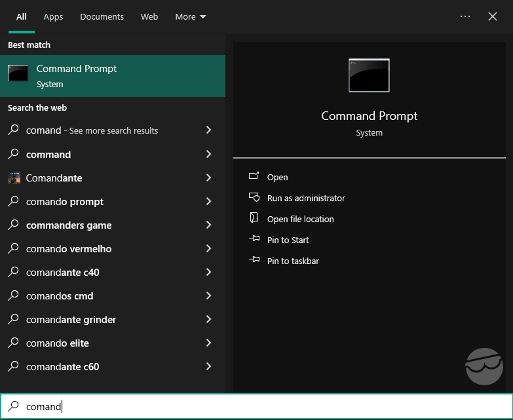The height and width of the screenshot is (420, 513).
Task: Expand the More dropdown
Action: pyautogui.click(x=191, y=16)
